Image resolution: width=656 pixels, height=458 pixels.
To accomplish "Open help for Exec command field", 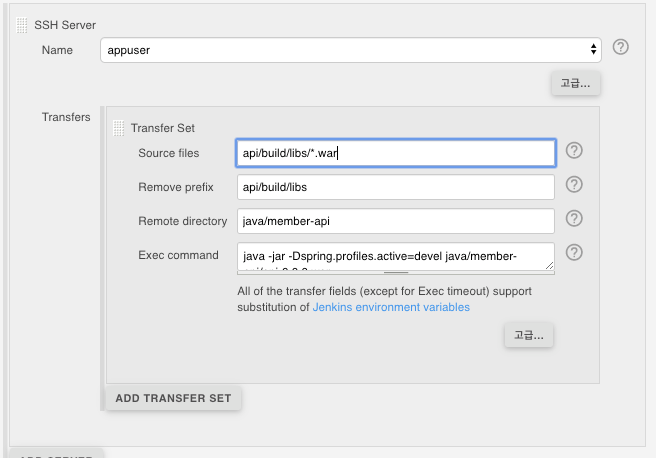I will (x=574, y=253).
